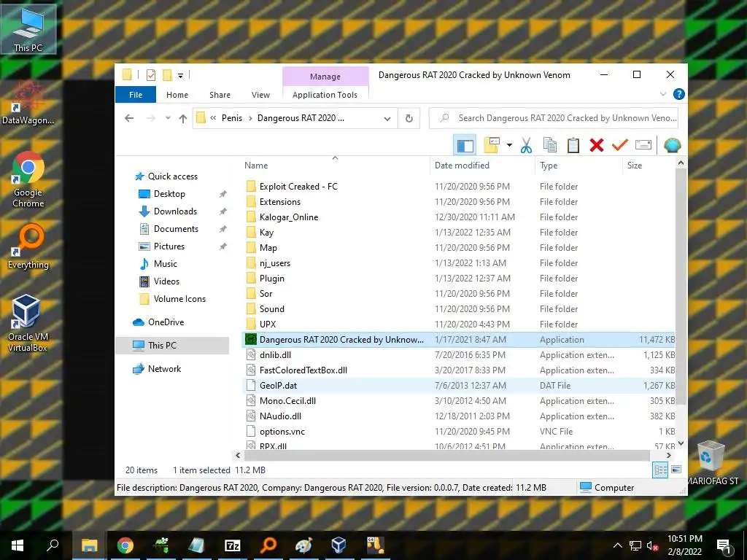Switch to the Home ribbon tab

[177, 95]
